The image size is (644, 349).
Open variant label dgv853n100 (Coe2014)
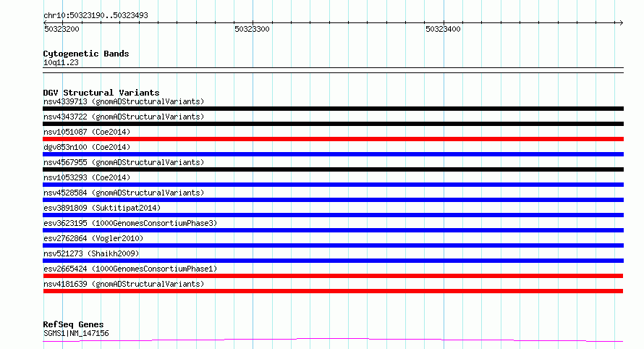[x=87, y=147]
